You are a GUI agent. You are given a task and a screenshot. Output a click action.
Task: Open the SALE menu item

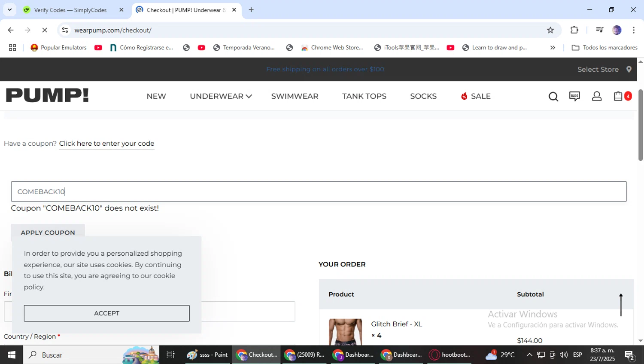tap(476, 96)
